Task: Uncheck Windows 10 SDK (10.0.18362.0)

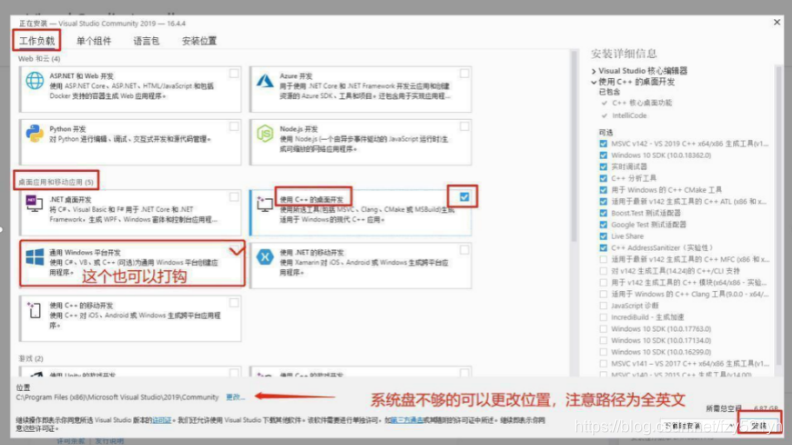Action: tap(603, 155)
